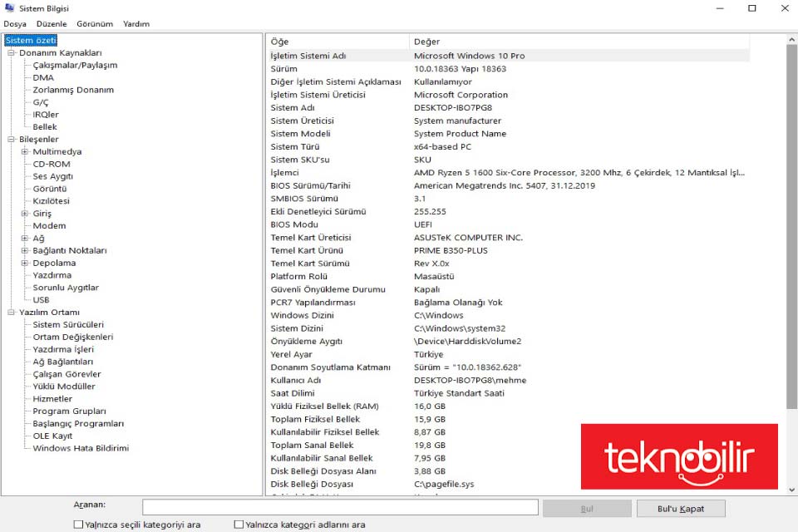Open the Yardım menu
Screen dimensions: 798x532
pos(136,24)
